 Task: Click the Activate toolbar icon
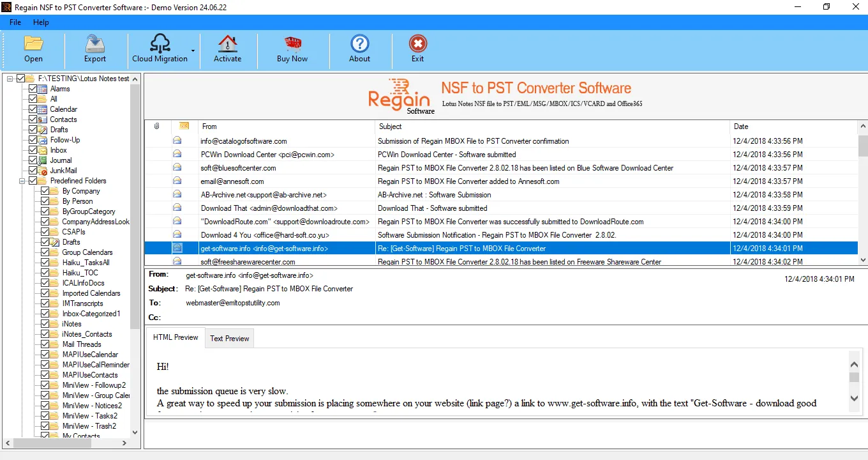click(x=228, y=43)
